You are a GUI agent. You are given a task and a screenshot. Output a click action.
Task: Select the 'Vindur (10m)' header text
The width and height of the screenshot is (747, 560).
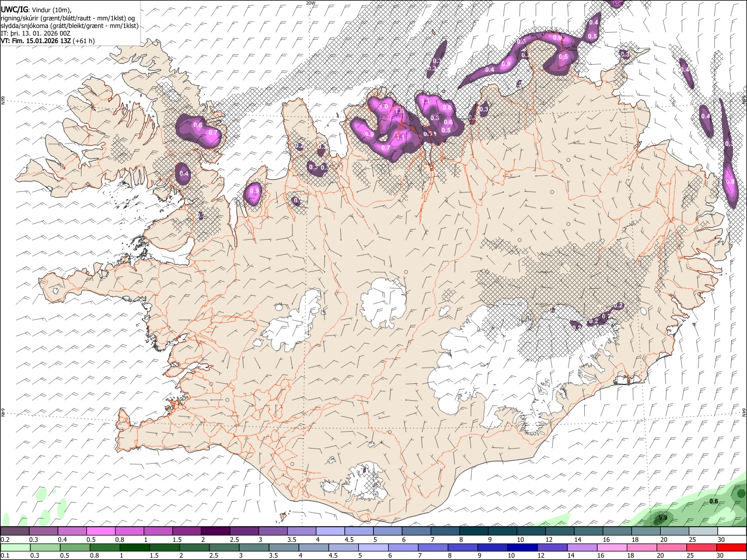[51, 10]
